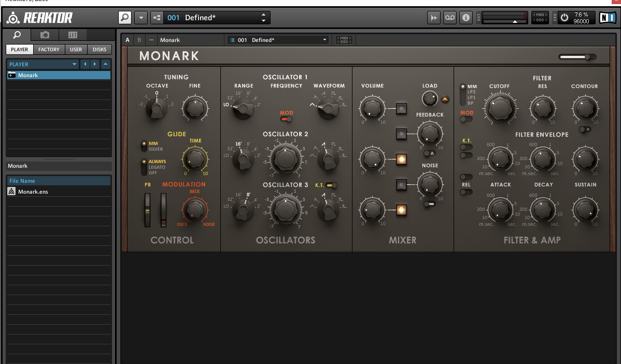Switch the filter mode MM/LP2/LP1/BP selector

[x=462, y=95]
